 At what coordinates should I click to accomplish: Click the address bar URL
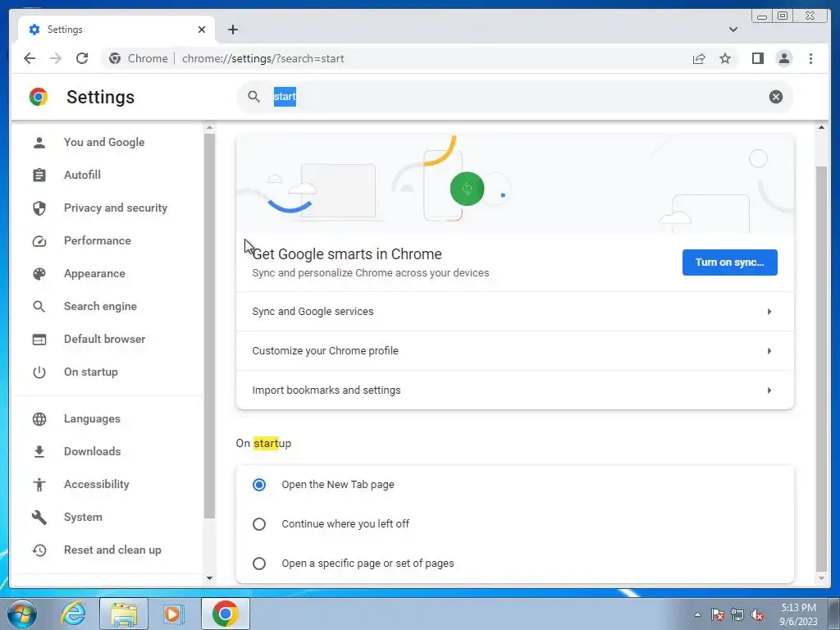[x=263, y=58]
